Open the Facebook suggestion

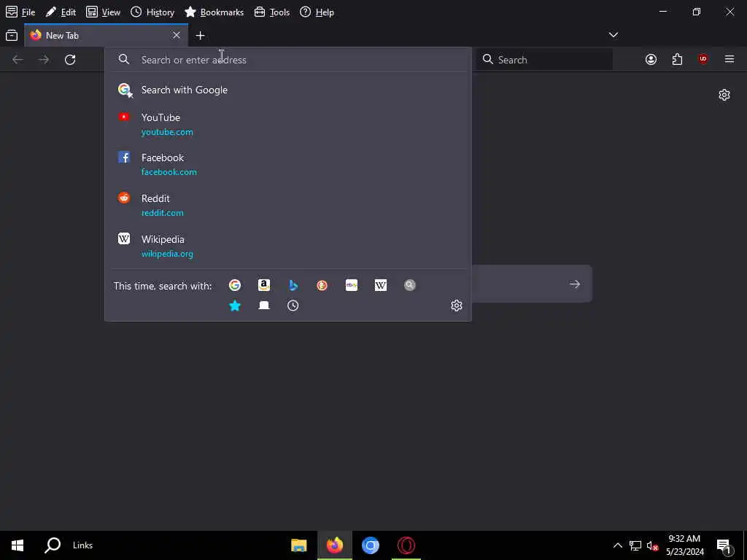point(287,164)
